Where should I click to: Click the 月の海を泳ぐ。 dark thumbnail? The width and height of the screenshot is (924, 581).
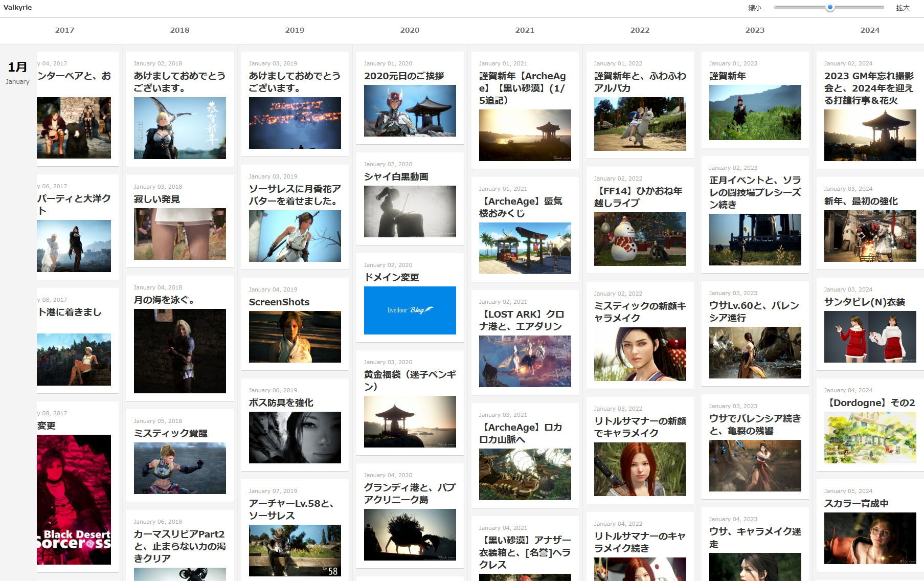180,351
